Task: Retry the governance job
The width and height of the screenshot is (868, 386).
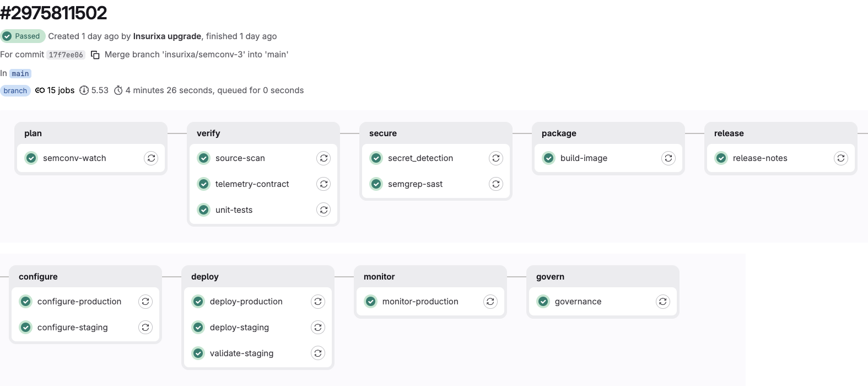Action: 663,302
